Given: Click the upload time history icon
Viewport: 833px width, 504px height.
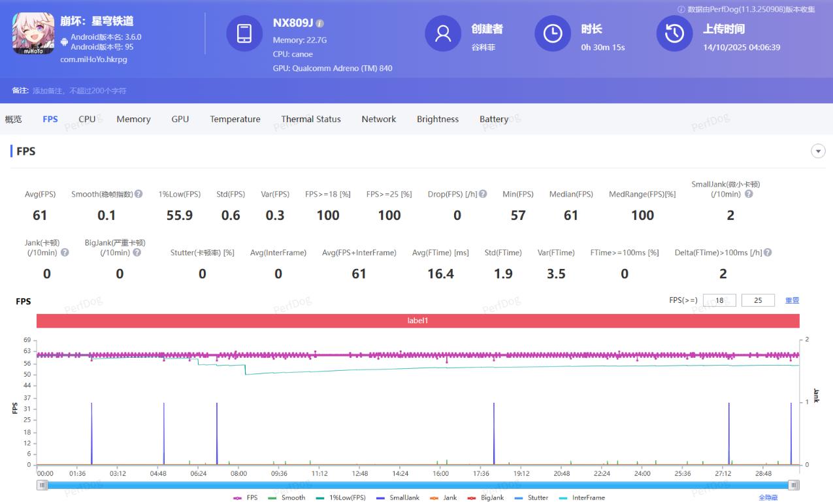Looking at the screenshot, I should coord(674,33).
